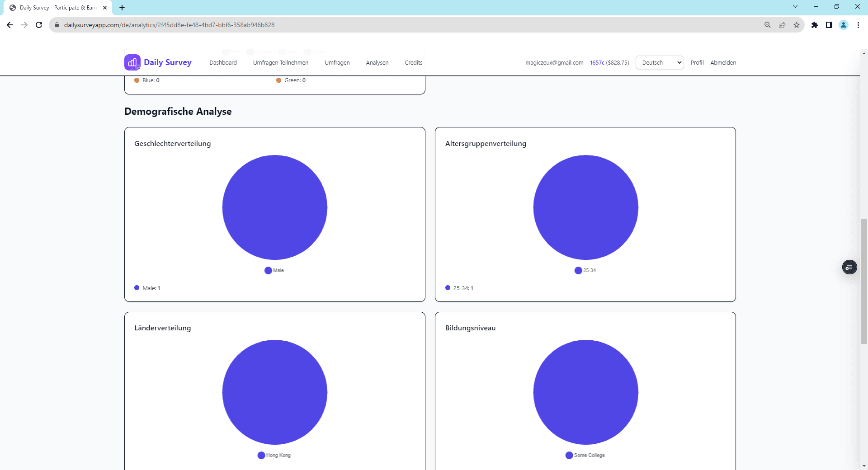Reload the page with the refresh icon

(39, 25)
